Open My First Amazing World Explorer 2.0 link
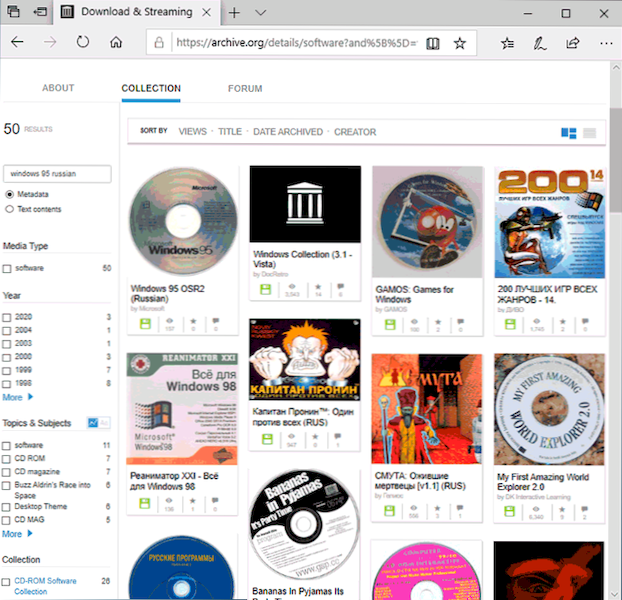 click(x=543, y=482)
